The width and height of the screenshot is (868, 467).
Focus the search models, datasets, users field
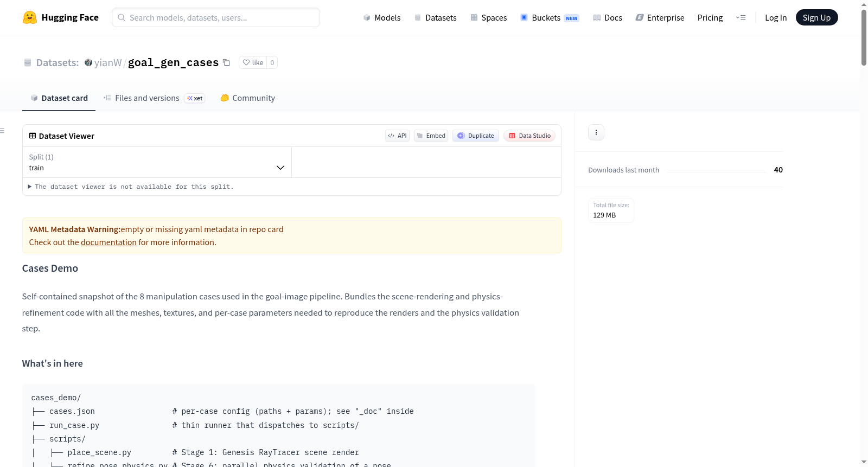pos(216,17)
